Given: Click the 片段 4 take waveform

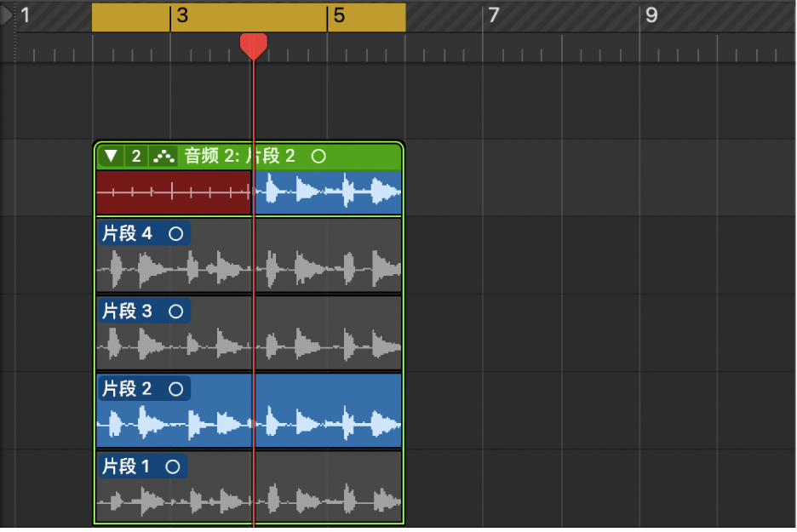Looking at the screenshot, I should point(249,268).
